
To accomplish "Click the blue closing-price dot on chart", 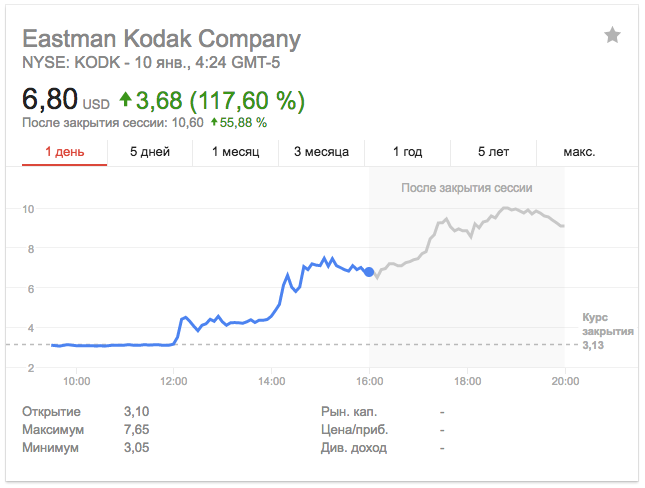I will pyautogui.click(x=369, y=271).
